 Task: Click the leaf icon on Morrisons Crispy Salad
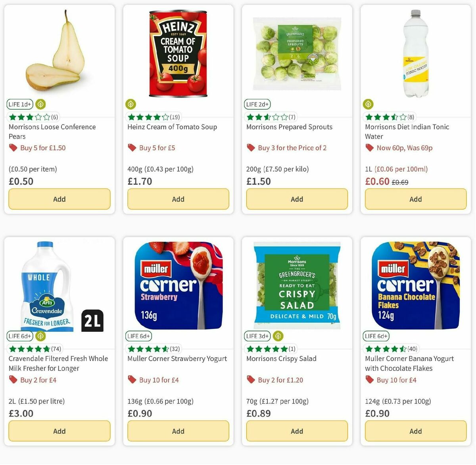[278, 336]
